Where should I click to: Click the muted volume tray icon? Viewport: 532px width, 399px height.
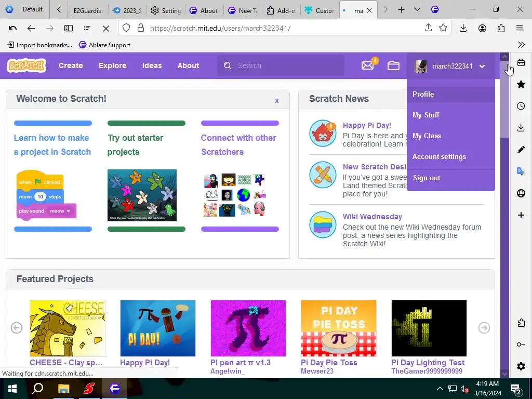click(464, 389)
